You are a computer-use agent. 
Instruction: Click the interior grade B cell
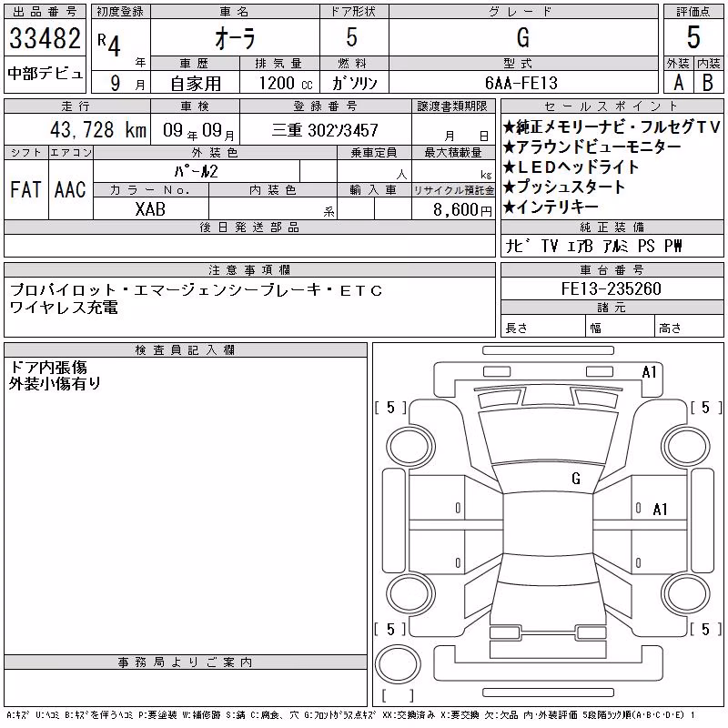tap(709, 82)
